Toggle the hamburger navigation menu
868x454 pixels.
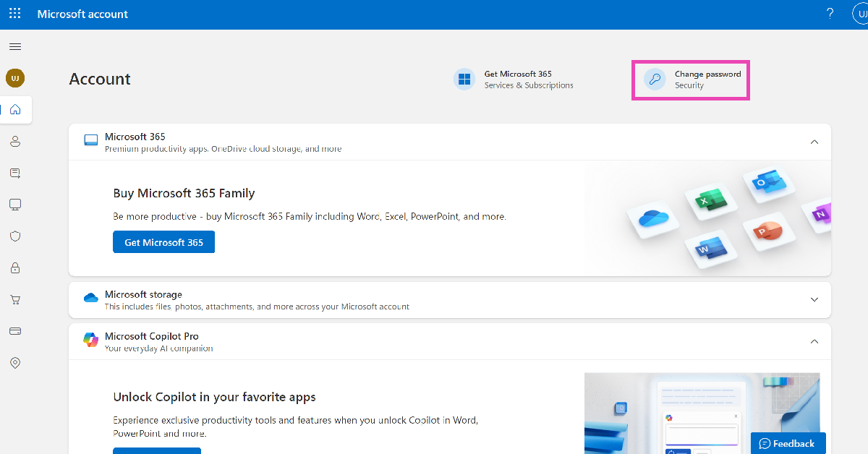tap(15, 47)
